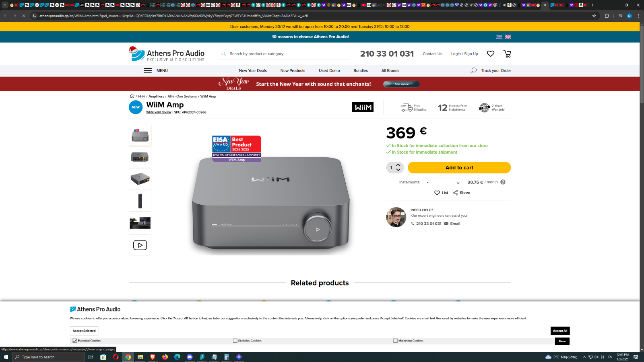Select the angled-view product thumbnail
This screenshot has width=644, height=362.
140,179
